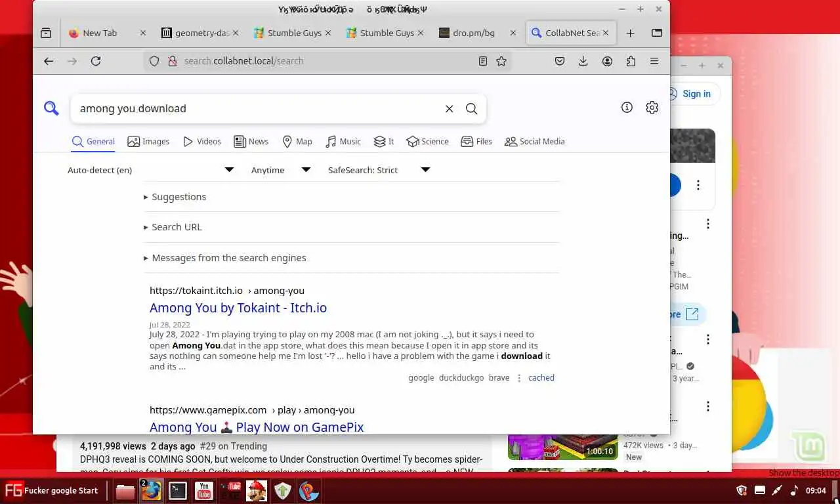Click the duckduckgo engine link under result
840x504 pixels.
coord(461,378)
